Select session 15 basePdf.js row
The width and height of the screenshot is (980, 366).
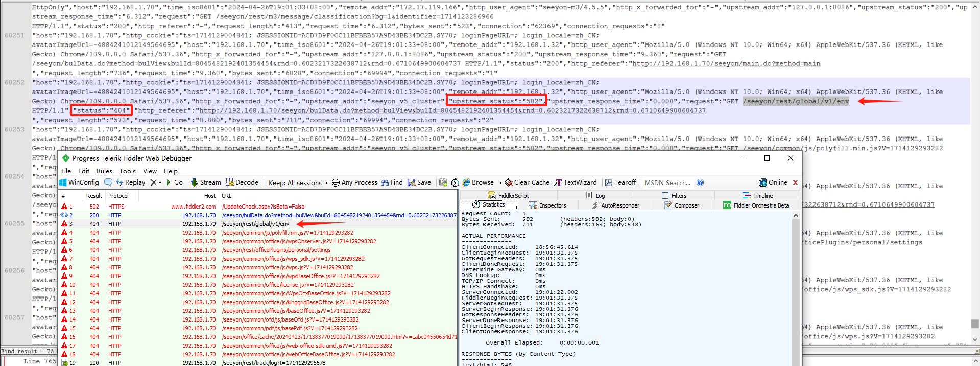258,328
